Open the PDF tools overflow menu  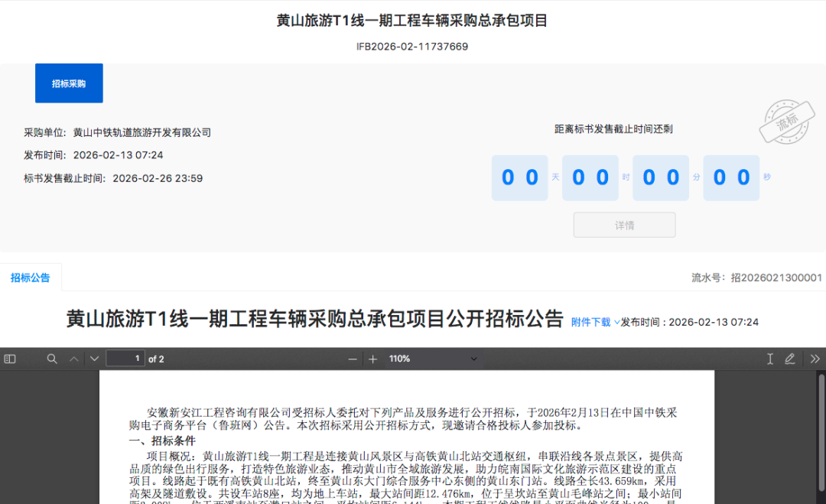815,359
